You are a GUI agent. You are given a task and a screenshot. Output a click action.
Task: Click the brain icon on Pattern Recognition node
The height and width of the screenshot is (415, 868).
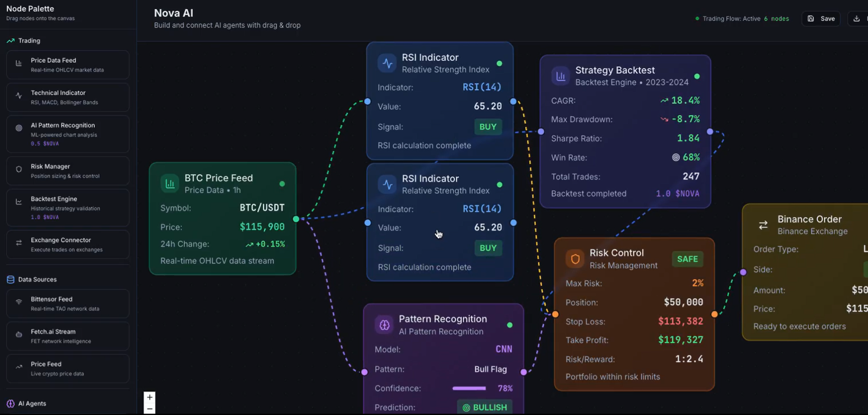385,325
